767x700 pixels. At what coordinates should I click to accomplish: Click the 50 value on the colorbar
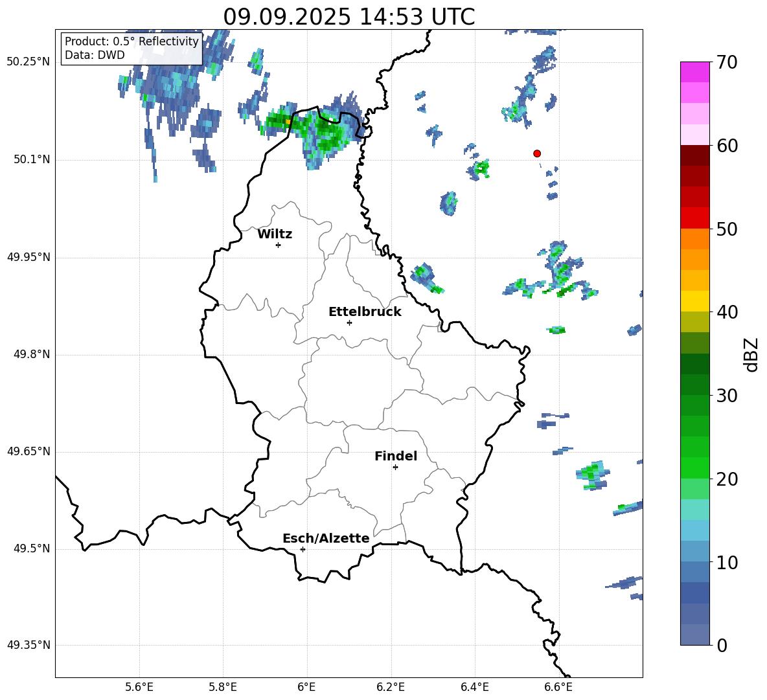(727, 229)
